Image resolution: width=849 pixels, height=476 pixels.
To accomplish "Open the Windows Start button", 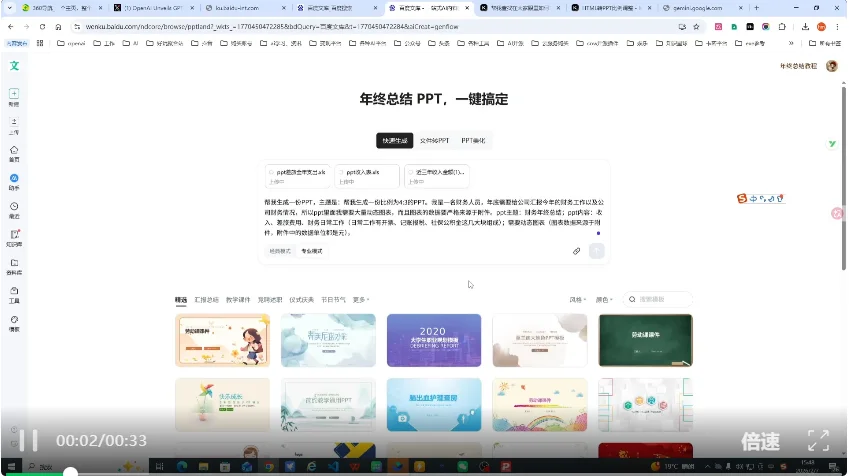I will (x=11, y=466).
